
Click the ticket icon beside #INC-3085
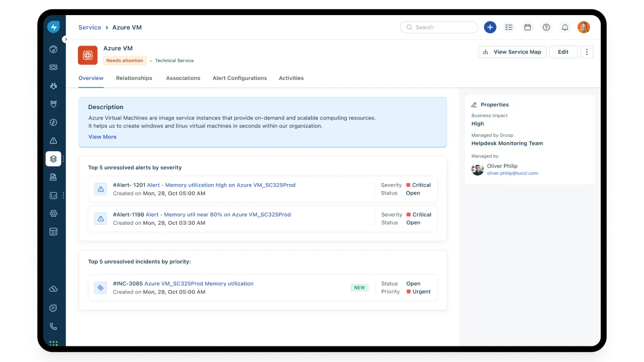click(x=101, y=288)
